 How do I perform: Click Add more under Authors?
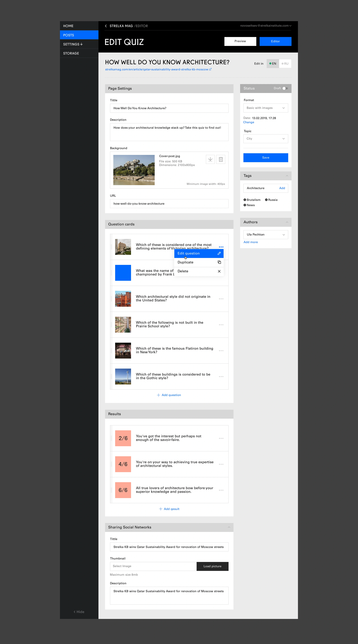click(251, 242)
